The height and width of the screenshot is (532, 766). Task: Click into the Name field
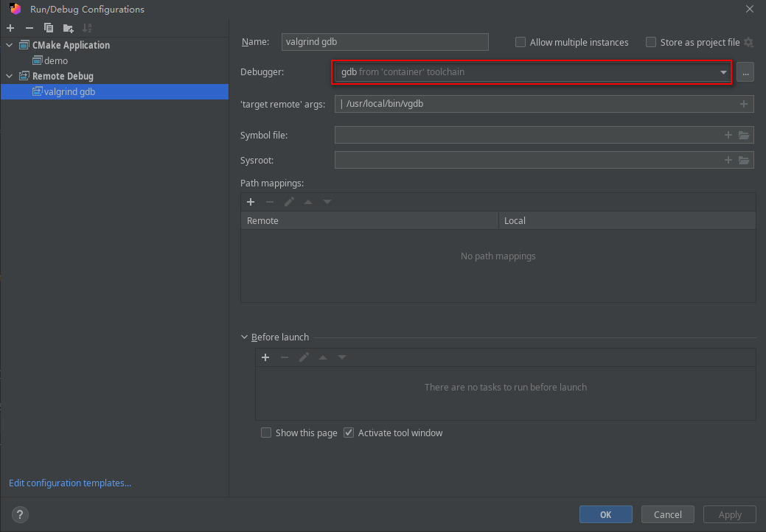(x=385, y=42)
